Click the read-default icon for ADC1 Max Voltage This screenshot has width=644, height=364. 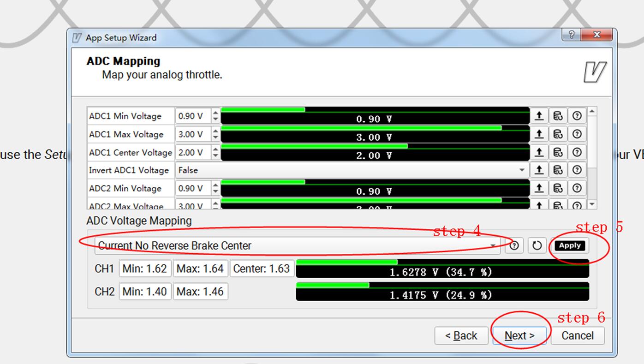[558, 134]
